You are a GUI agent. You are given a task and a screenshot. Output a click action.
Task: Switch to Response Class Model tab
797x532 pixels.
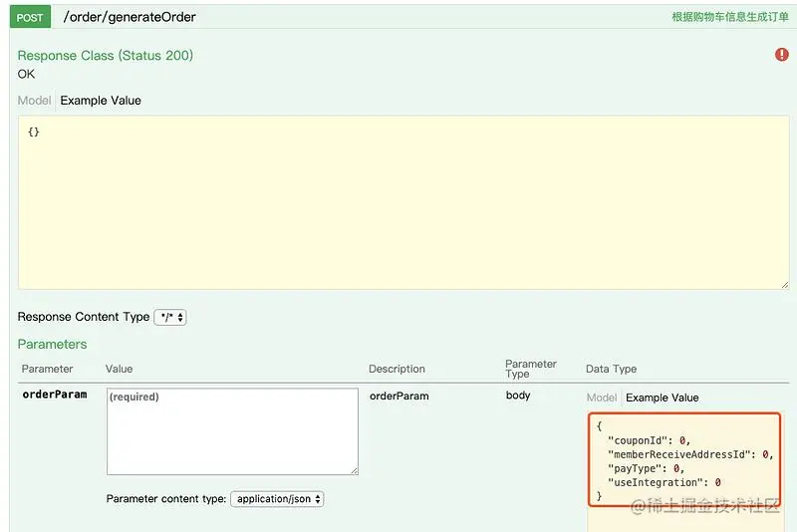(34, 100)
